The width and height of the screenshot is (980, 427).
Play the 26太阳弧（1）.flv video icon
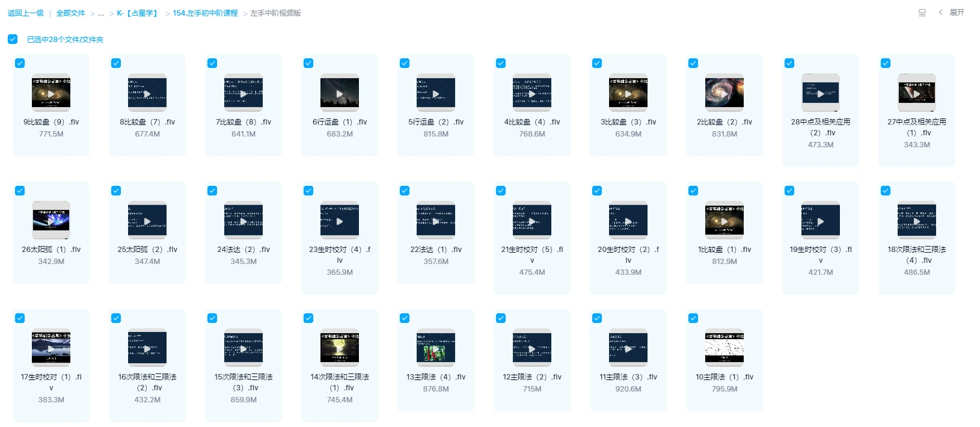click(x=51, y=221)
